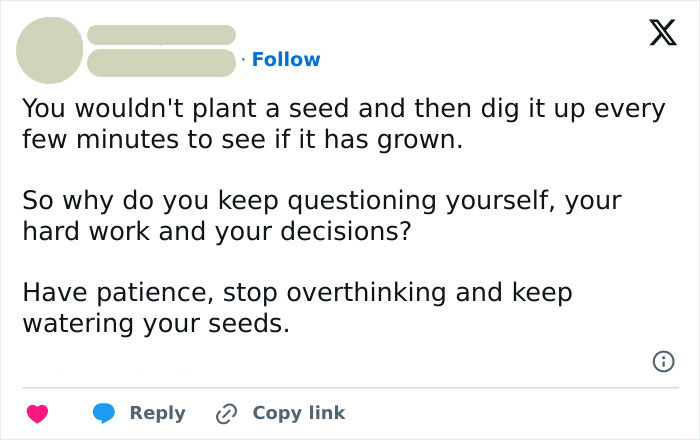Click the line starting "You wouldn't plant a seed"
The height and width of the screenshot is (440, 700).
[344, 109]
